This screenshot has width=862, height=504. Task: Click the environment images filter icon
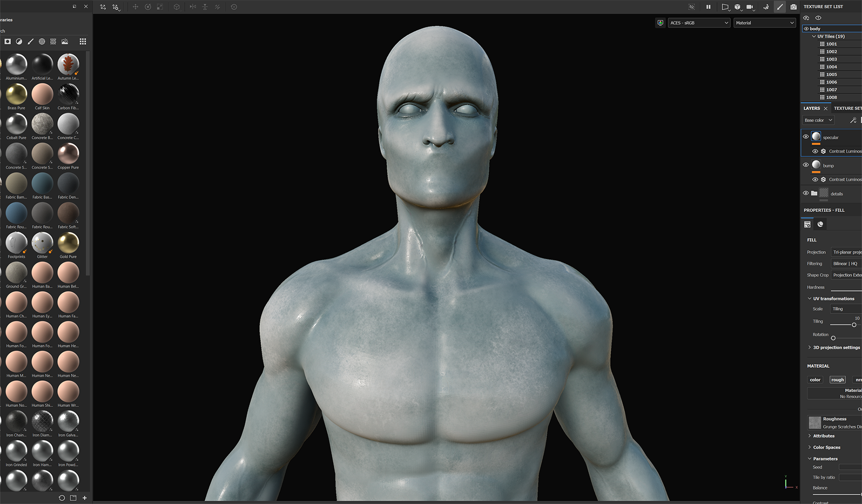click(65, 41)
